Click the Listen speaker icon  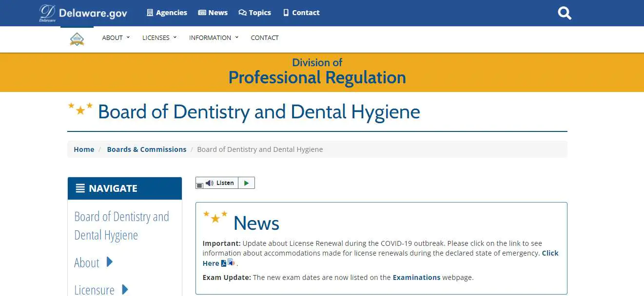tap(210, 182)
